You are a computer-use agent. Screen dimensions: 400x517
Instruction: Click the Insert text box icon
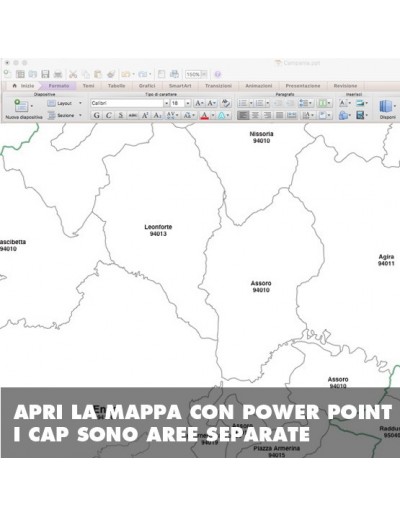[343, 103]
